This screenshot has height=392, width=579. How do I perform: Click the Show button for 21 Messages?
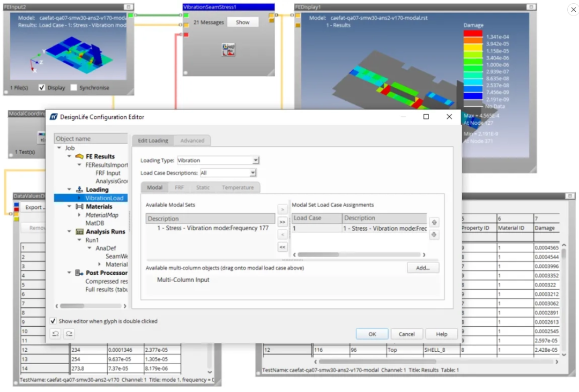click(x=243, y=22)
